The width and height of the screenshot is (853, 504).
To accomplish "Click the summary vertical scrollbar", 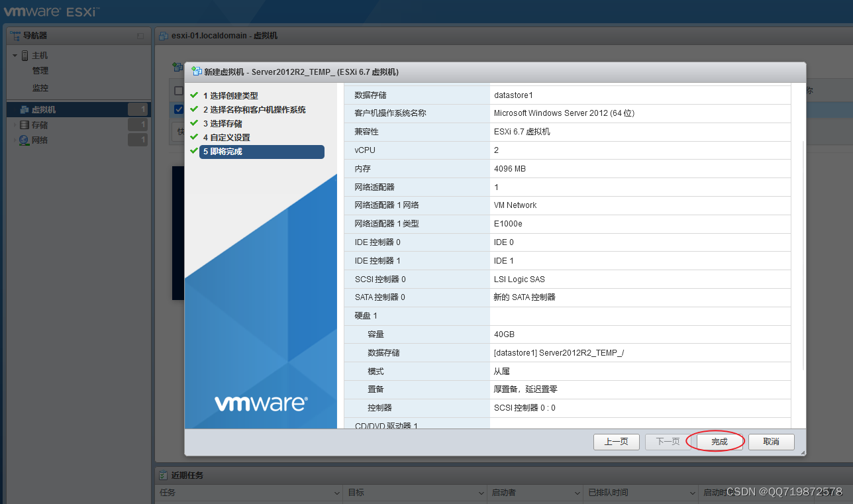I will point(803,256).
